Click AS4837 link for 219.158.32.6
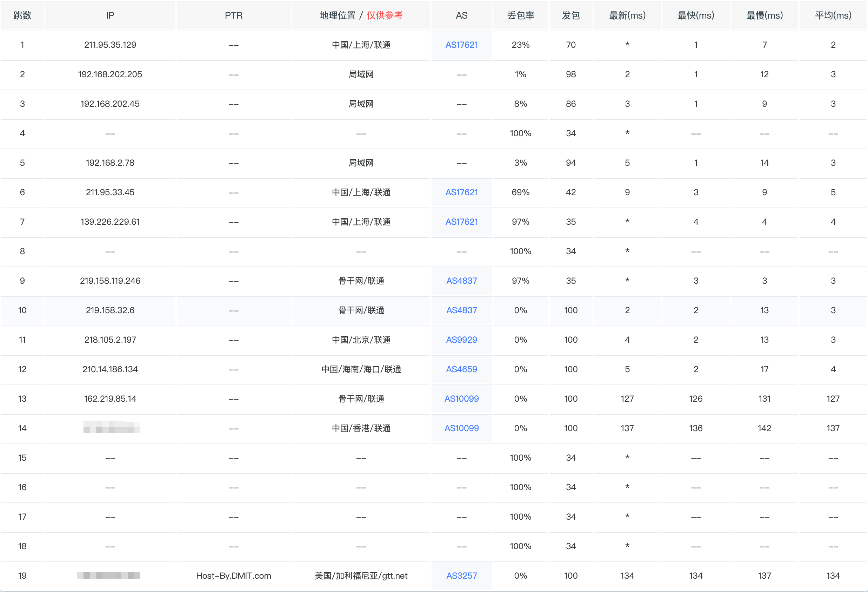This screenshot has height=592, width=868. (461, 310)
